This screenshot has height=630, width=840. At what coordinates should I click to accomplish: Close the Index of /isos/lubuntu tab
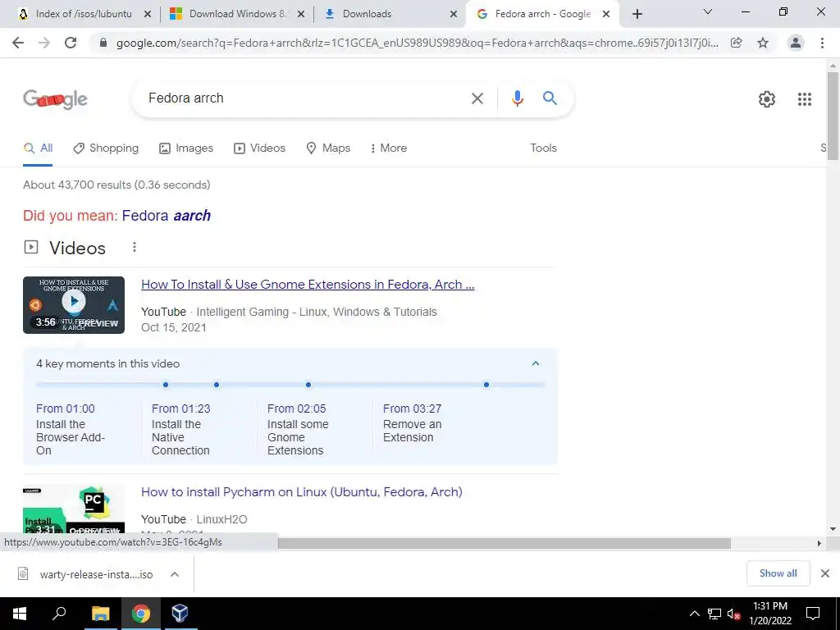148,14
